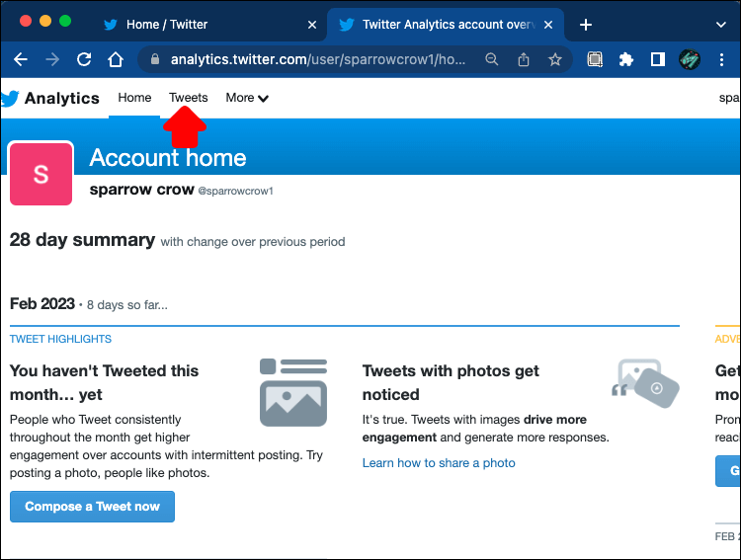
Task: Switch to the Home / Twitter tab
Action: (x=209, y=25)
